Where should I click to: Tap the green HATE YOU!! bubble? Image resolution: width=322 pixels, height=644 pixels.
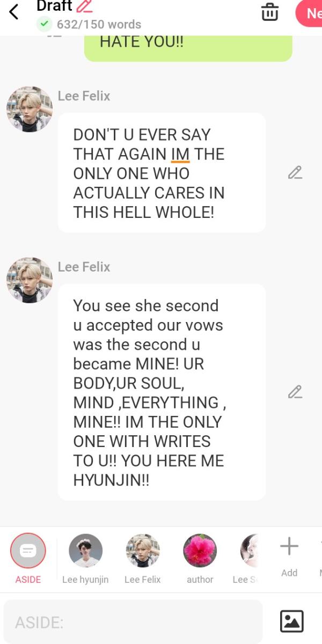point(188,48)
